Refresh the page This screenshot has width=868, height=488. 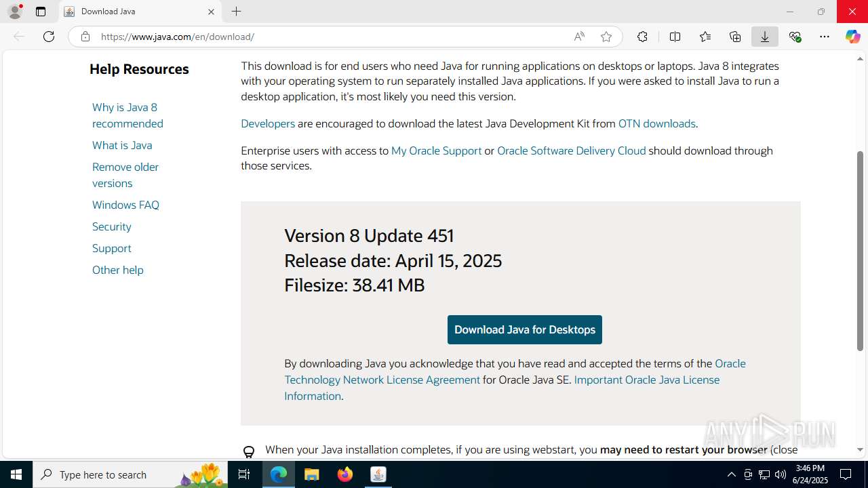[49, 37]
